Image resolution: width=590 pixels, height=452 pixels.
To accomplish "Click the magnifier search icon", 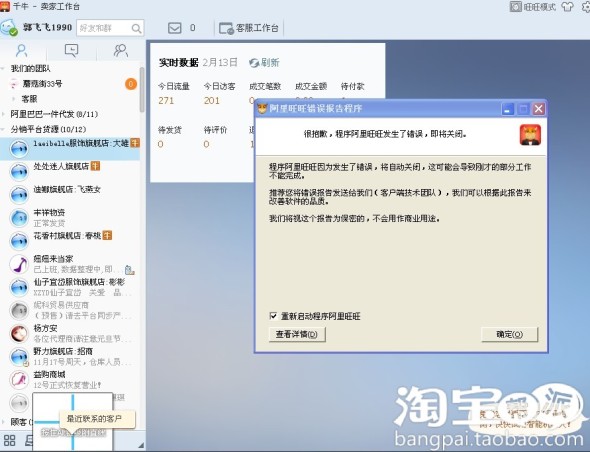I will tap(136, 28).
